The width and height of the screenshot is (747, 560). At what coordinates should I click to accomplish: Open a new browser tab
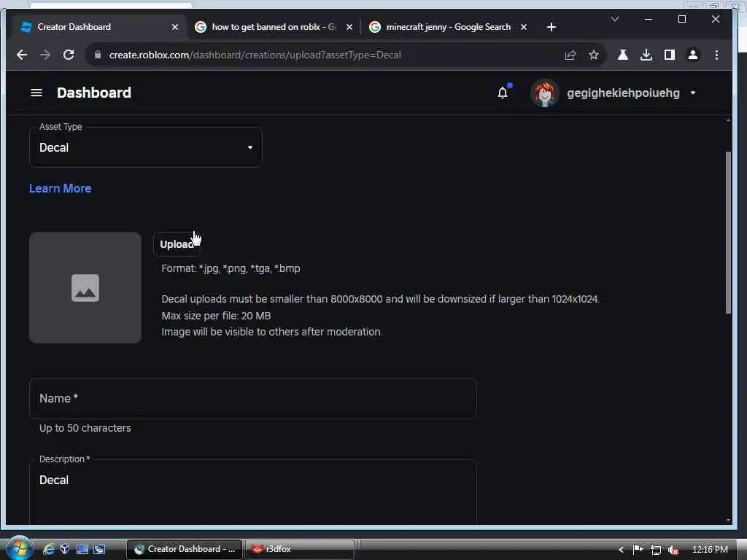551,27
